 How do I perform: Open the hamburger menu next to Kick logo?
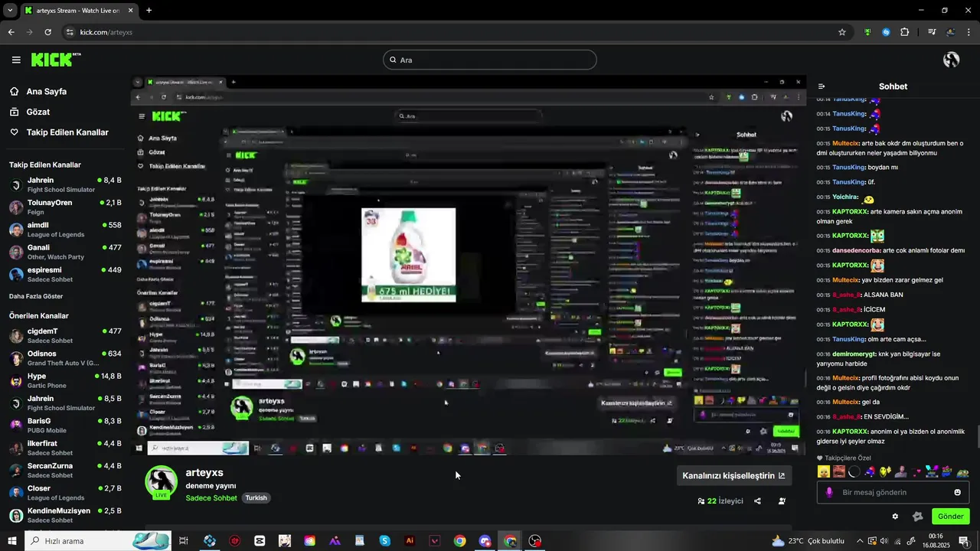point(16,60)
